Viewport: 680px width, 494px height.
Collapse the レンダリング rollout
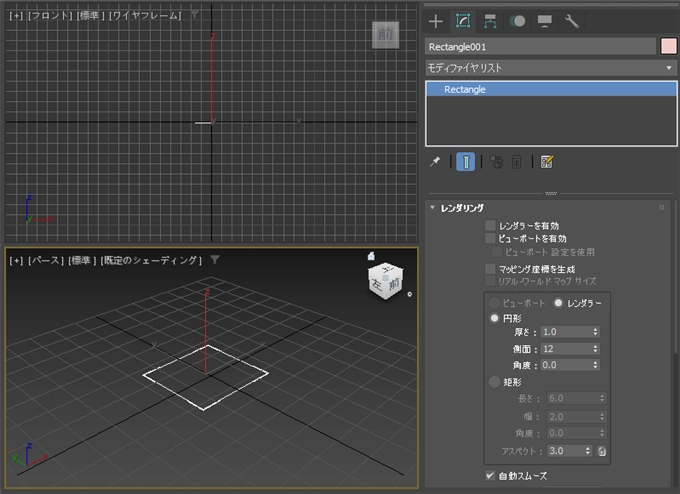[462, 208]
